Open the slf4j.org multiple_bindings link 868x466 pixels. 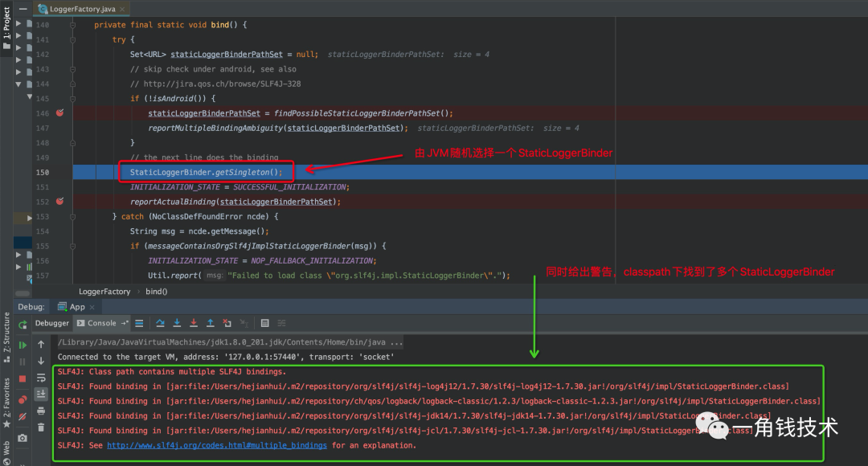217,446
